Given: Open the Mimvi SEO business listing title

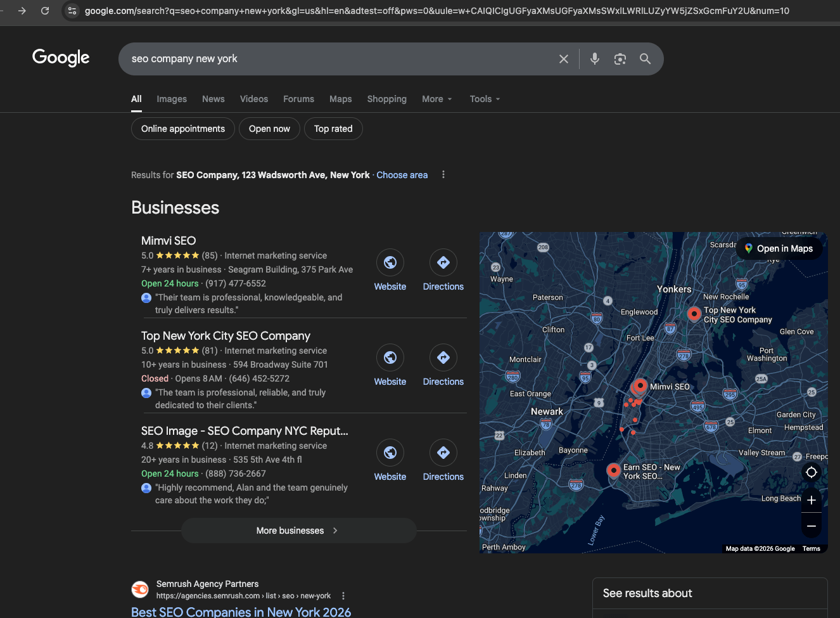Looking at the screenshot, I should click(169, 241).
